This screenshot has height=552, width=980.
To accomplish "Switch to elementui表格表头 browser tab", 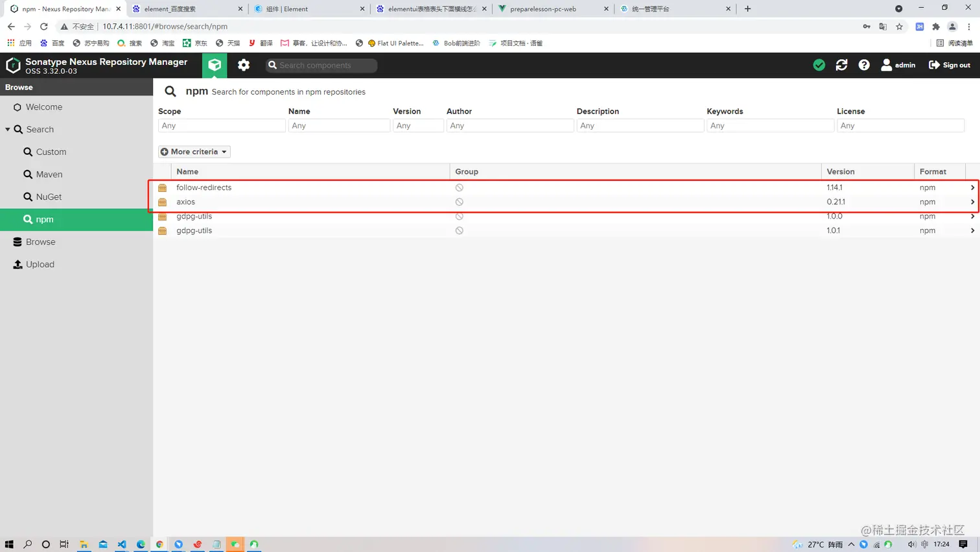I will (430, 8).
